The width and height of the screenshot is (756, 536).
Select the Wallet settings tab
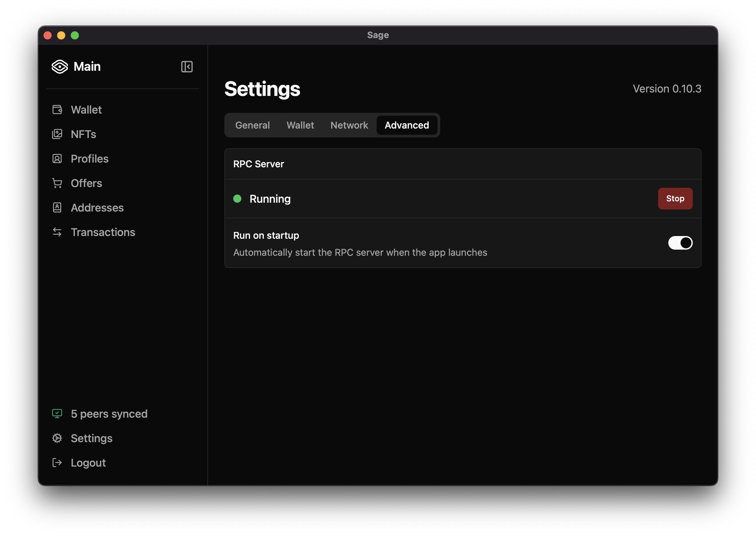click(300, 125)
